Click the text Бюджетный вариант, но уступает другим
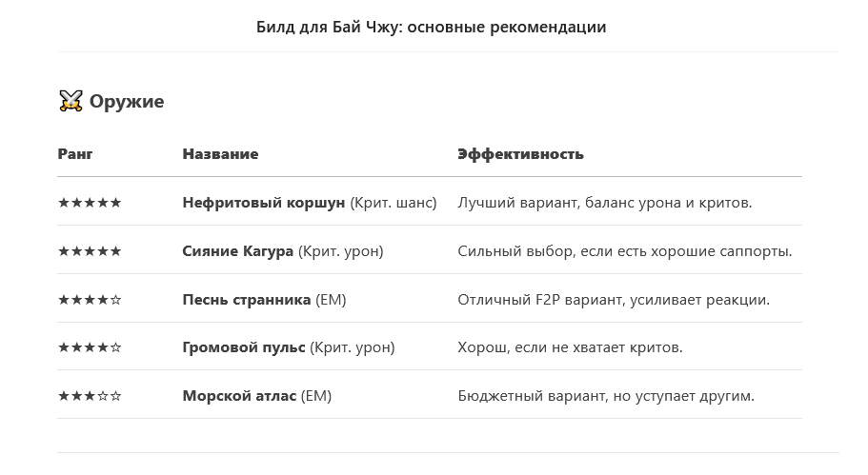868x475 pixels. pyautogui.click(x=606, y=397)
